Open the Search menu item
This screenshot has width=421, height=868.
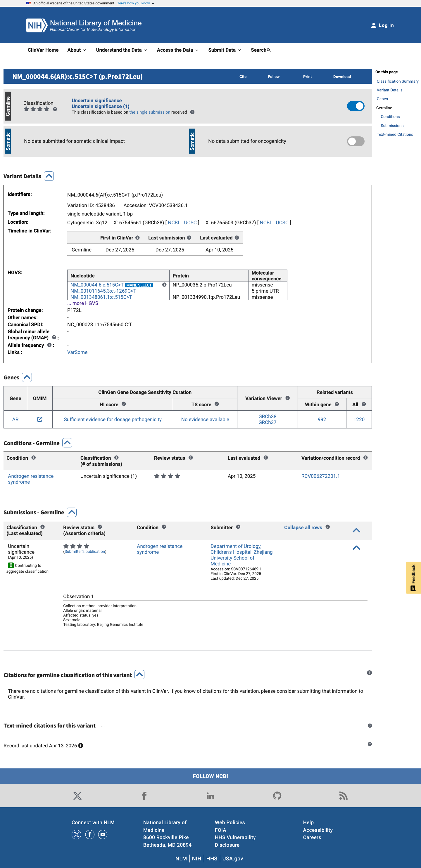coord(260,50)
